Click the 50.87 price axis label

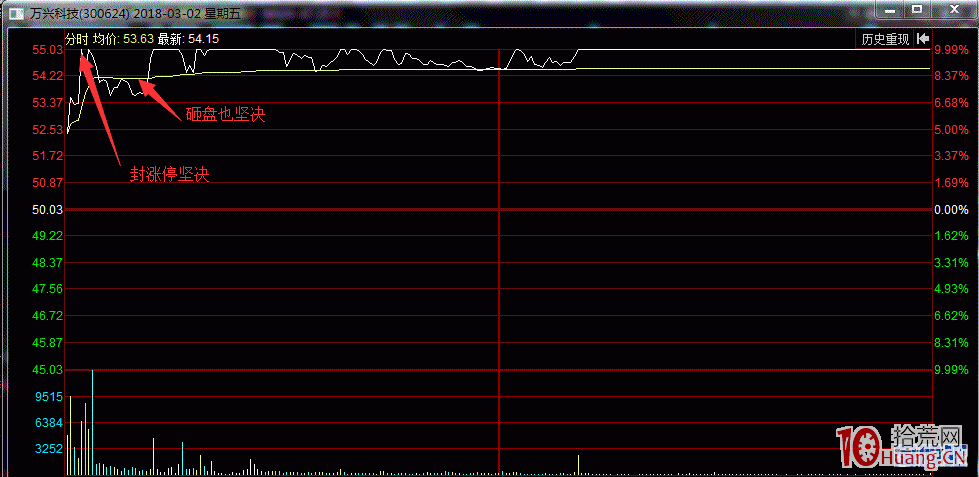click(x=48, y=183)
